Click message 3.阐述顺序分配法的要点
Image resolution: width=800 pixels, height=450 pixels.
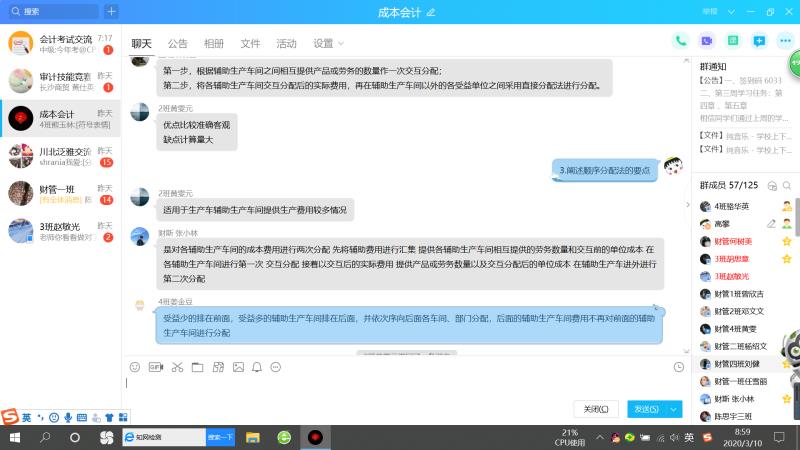(x=605, y=170)
